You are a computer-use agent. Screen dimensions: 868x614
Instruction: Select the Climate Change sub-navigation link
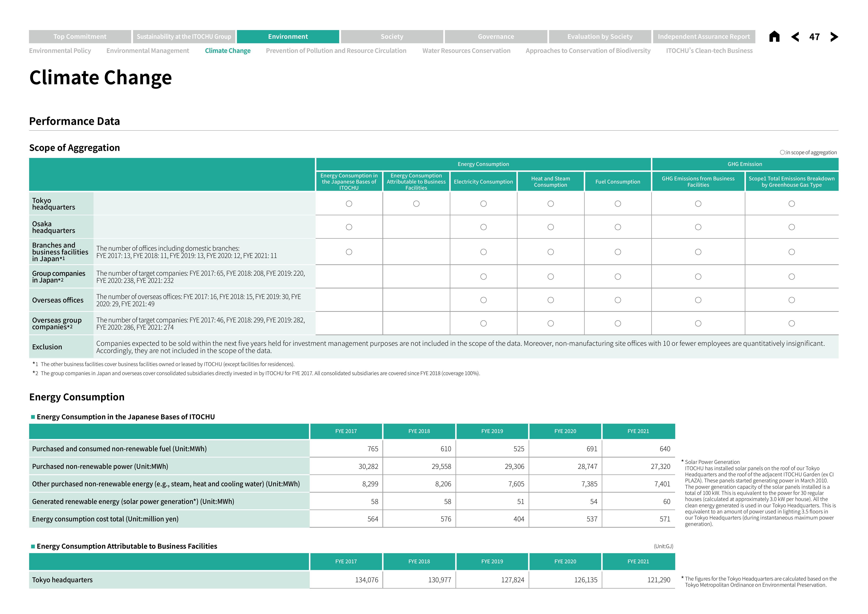(x=228, y=51)
